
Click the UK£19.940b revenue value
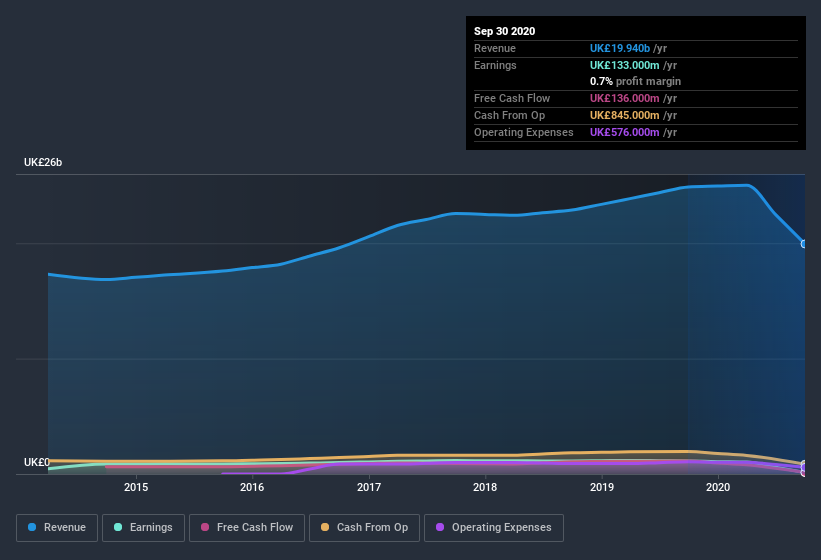pyautogui.click(x=620, y=48)
